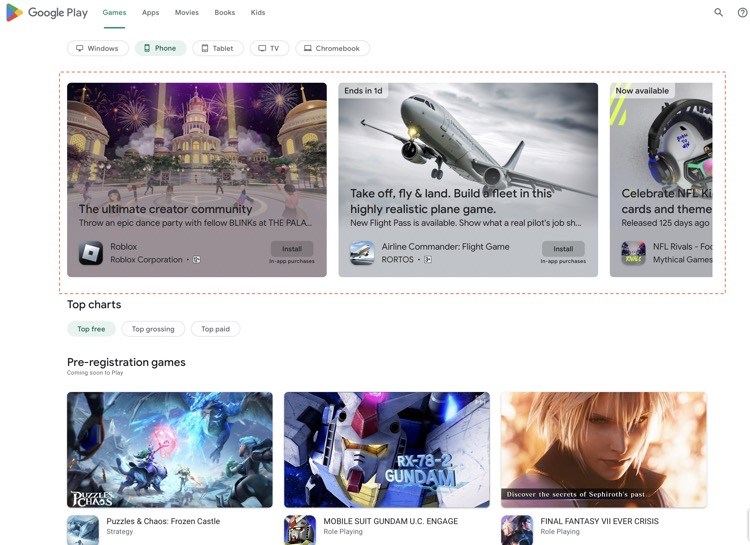
Task: Click the 'Coming soon to Play' subtitle
Action: [x=95, y=373]
